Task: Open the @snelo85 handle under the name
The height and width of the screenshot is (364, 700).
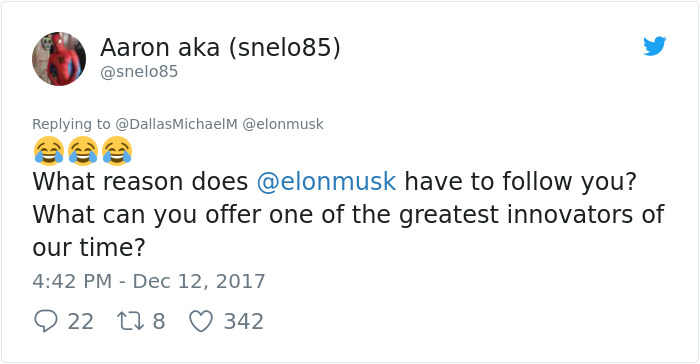Action: tap(139, 71)
